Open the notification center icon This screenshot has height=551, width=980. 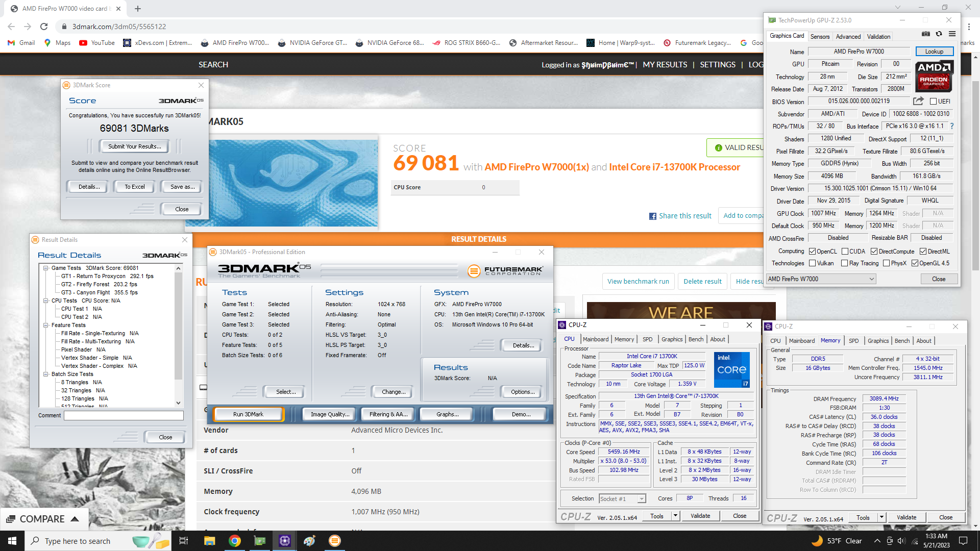pyautogui.click(x=963, y=541)
